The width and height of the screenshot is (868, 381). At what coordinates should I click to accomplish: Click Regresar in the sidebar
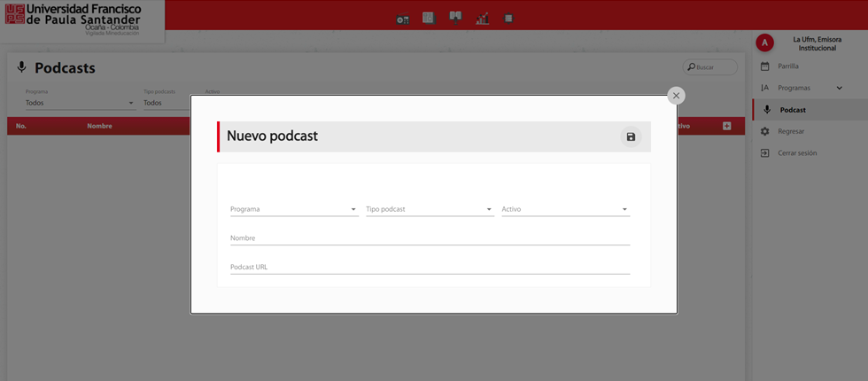click(791, 131)
